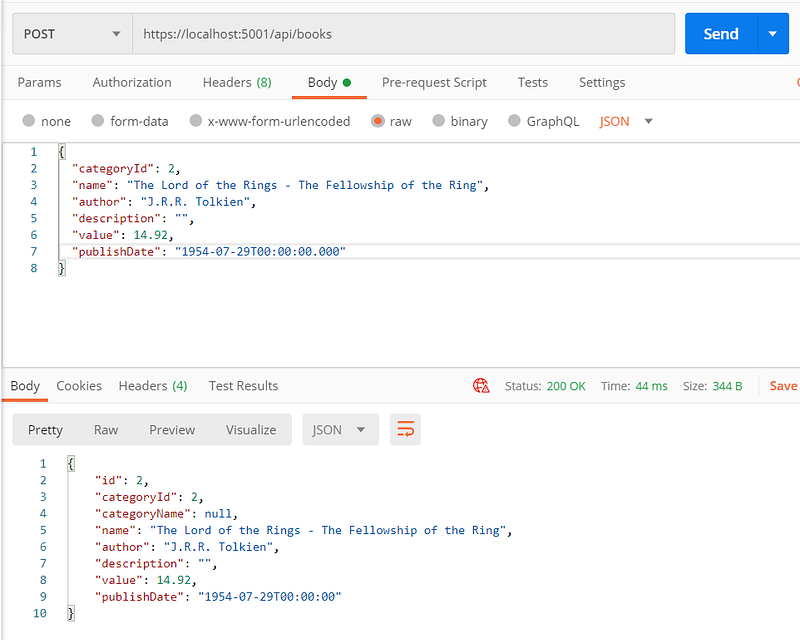Select the GraphQL radio button
Screen dimensions: 800x640
[515, 121]
